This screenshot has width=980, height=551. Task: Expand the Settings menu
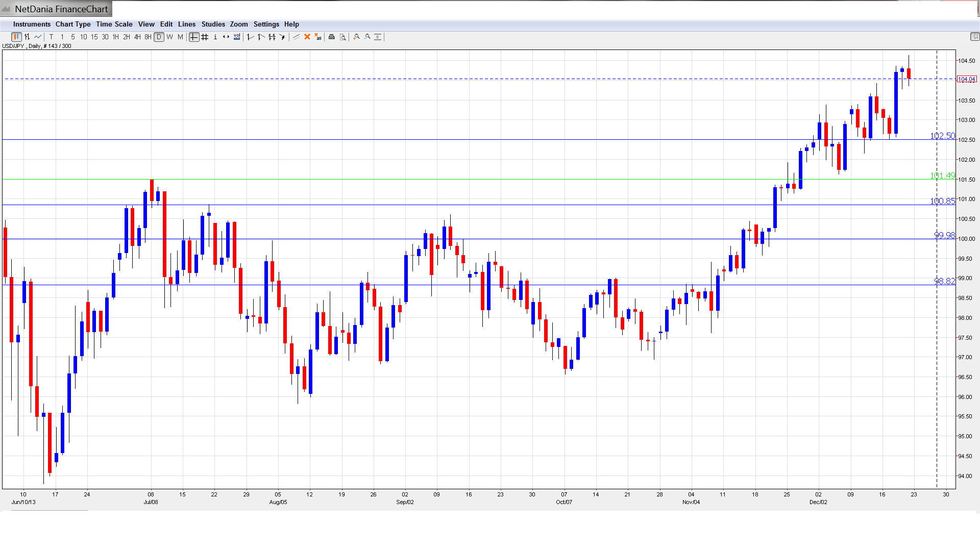(x=266, y=24)
